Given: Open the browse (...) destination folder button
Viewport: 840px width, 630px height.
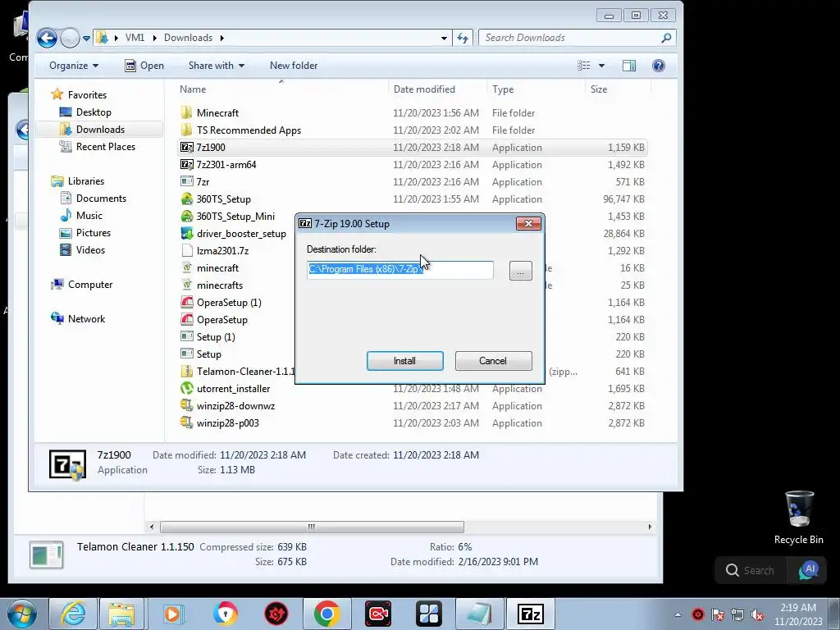Looking at the screenshot, I should (x=520, y=271).
